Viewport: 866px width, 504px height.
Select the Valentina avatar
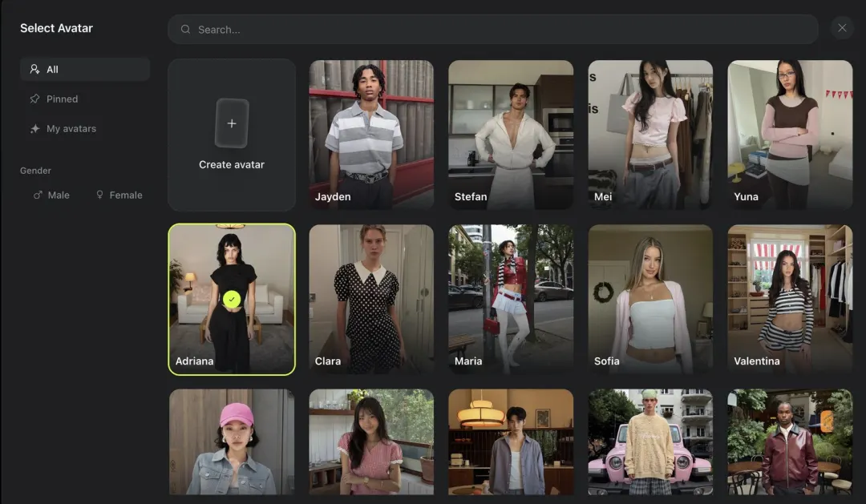[x=790, y=299]
